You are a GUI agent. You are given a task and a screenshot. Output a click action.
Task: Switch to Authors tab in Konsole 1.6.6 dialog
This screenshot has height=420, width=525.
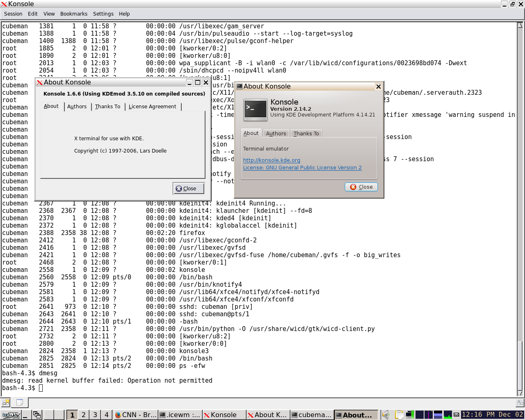click(x=77, y=107)
